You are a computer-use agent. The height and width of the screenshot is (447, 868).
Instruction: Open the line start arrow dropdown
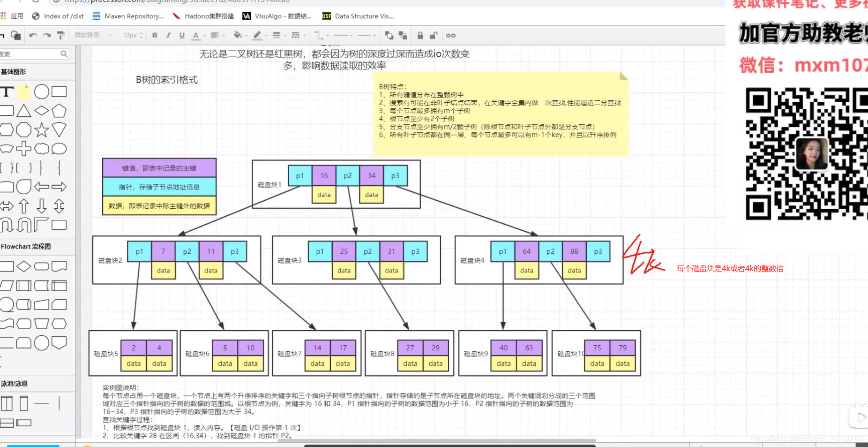point(344,36)
